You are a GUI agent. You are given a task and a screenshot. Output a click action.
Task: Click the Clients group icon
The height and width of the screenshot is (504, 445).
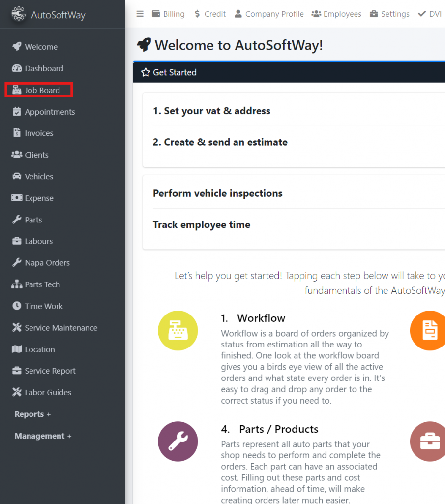[x=17, y=155]
